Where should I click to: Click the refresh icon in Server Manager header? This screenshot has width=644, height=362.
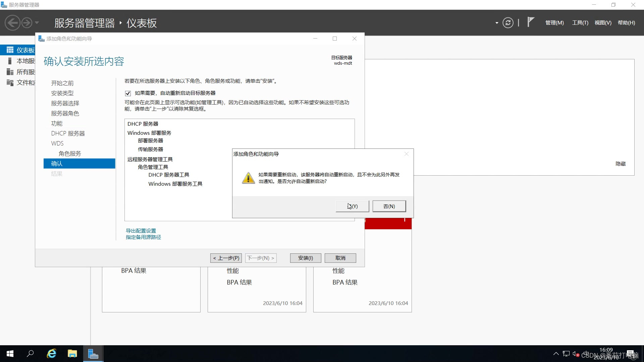[x=508, y=23]
